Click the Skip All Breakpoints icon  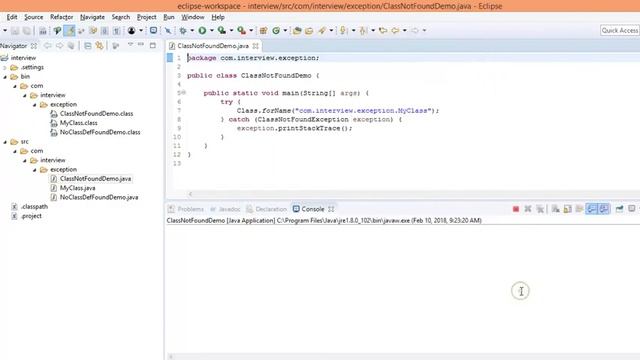tap(168, 31)
